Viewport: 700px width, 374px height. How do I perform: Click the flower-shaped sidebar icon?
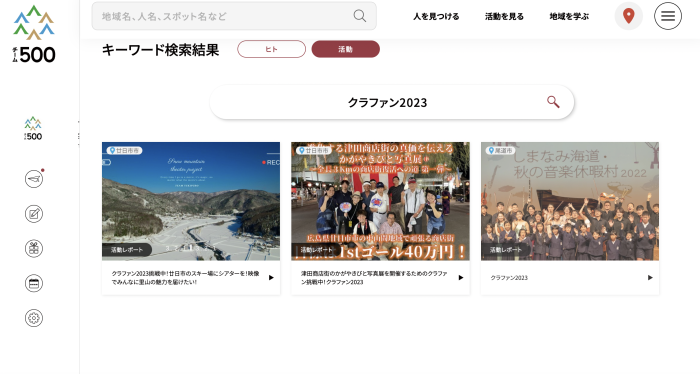point(34,249)
